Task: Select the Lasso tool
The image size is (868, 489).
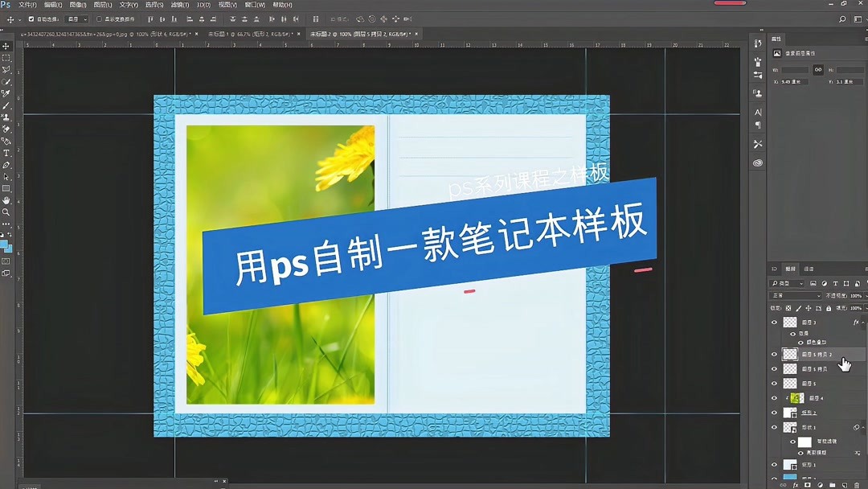Action: click(x=6, y=68)
